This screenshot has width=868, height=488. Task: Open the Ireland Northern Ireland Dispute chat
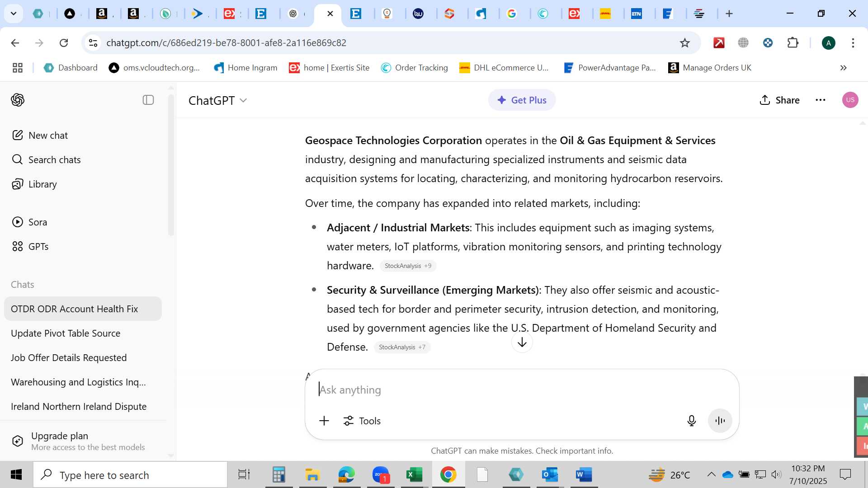(83, 406)
